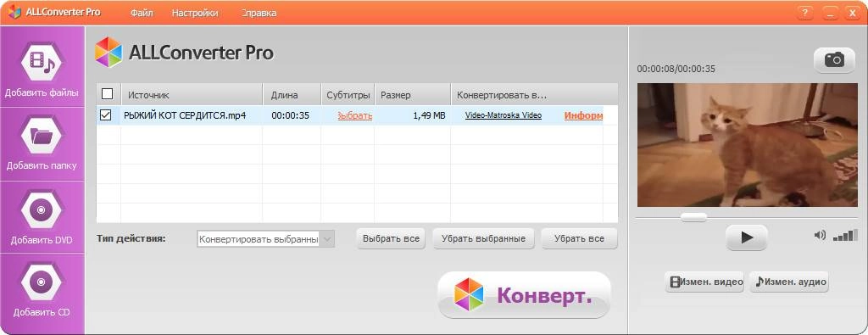Open the Video-Matroska Video format selector
The image size is (868, 335).
tap(504, 115)
